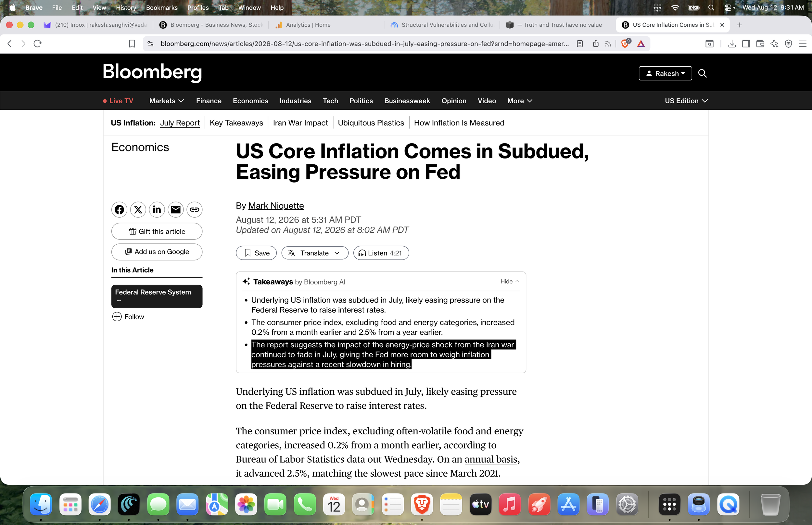Select the Federal Reserve System card
This screenshot has height=525, width=812.
[x=157, y=296]
